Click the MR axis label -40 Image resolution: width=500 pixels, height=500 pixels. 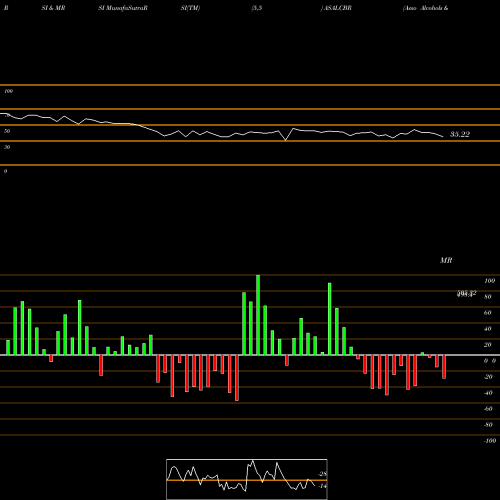pos(488,393)
